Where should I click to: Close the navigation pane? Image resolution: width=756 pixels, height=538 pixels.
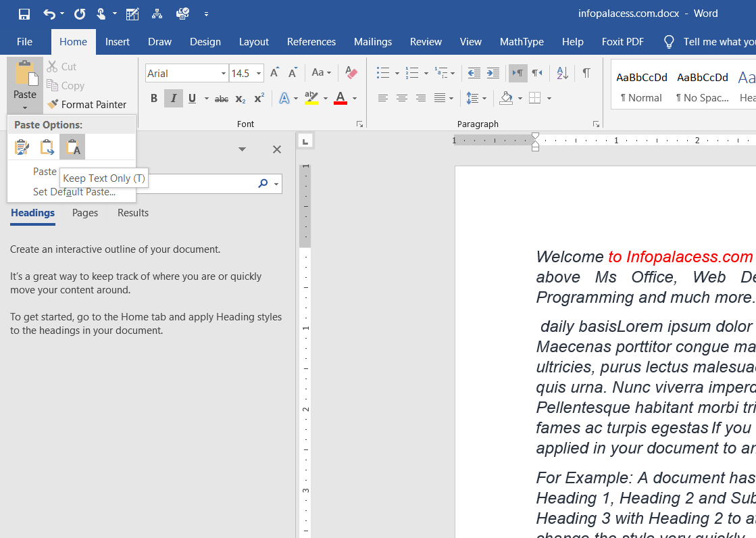tap(277, 149)
